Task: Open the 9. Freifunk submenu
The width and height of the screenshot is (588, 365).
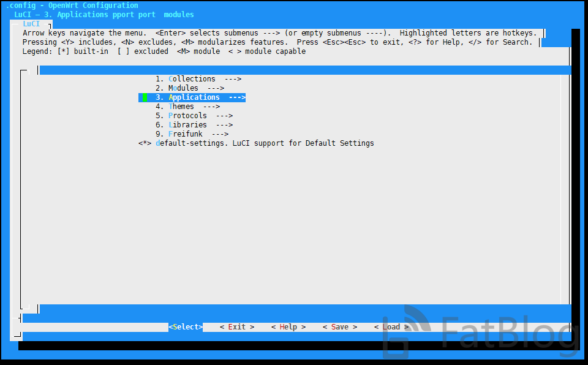Action: pyautogui.click(x=192, y=134)
